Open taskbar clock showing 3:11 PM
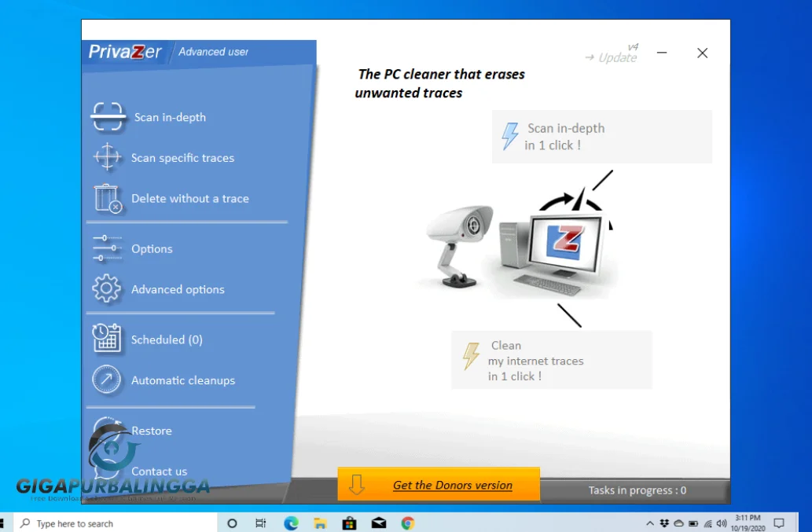 tap(748, 523)
